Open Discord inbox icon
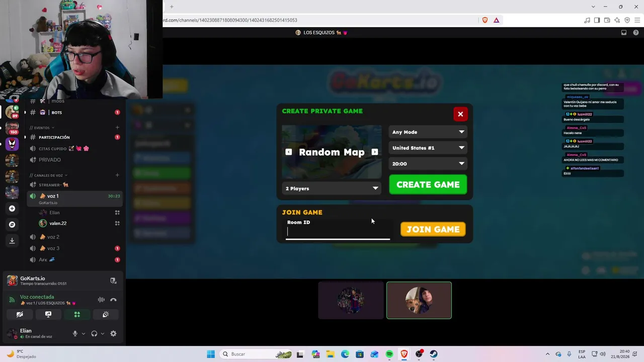The height and width of the screenshot is (362, 644). tap(624, 33)
